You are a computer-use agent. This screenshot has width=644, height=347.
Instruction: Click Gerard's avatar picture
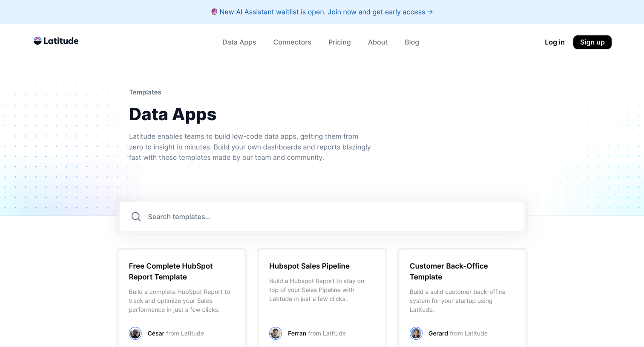pyautogui.click(x=416, y=333)
